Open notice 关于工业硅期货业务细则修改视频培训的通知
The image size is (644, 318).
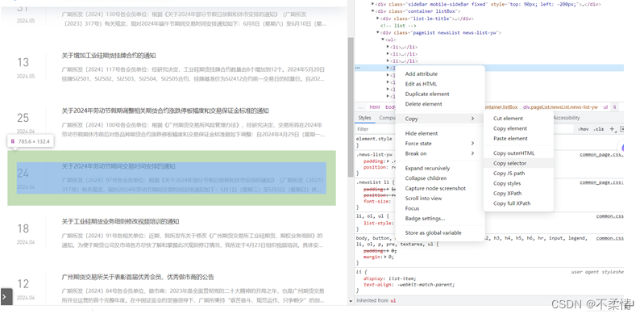click(x=120, y=221)
